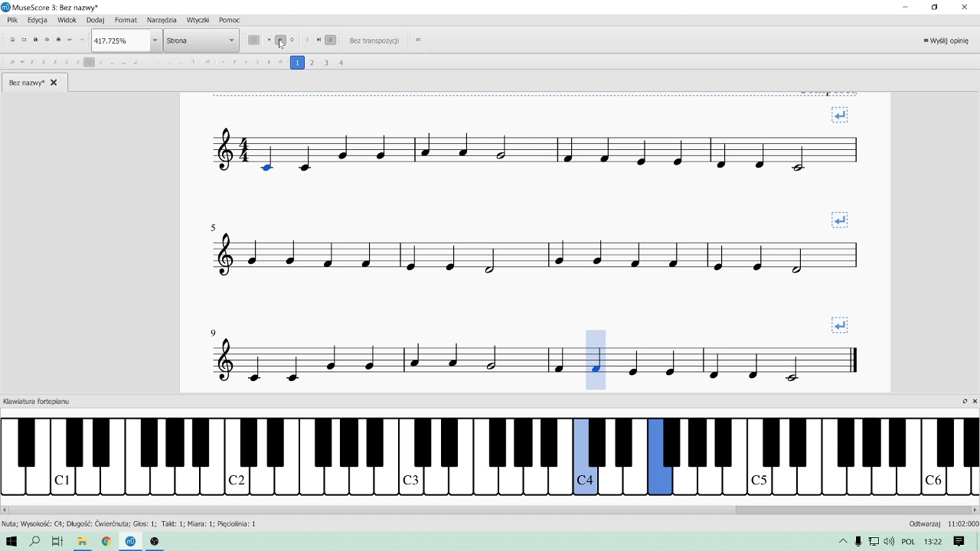Toggle loop playback

pyautogui.click(x=292, y=40)
